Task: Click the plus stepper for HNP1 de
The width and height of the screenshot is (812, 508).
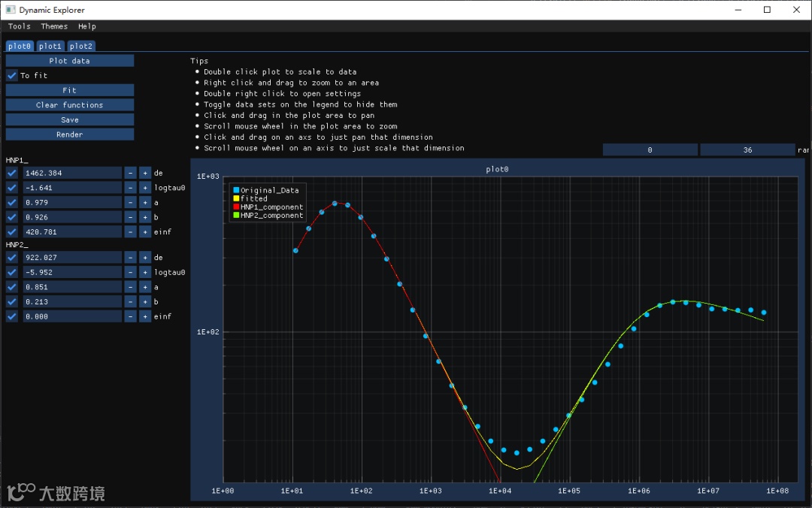Action: (145, 173)
